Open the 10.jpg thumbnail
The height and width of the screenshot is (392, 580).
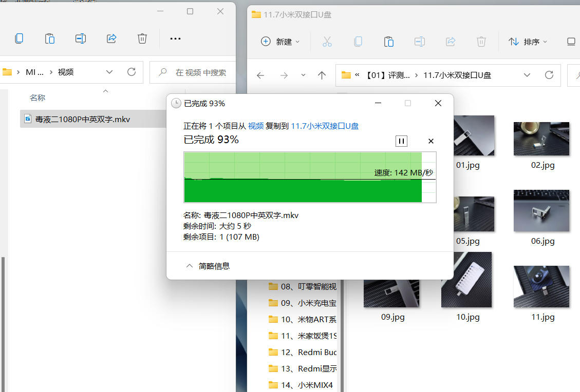(x=466, y=280)
